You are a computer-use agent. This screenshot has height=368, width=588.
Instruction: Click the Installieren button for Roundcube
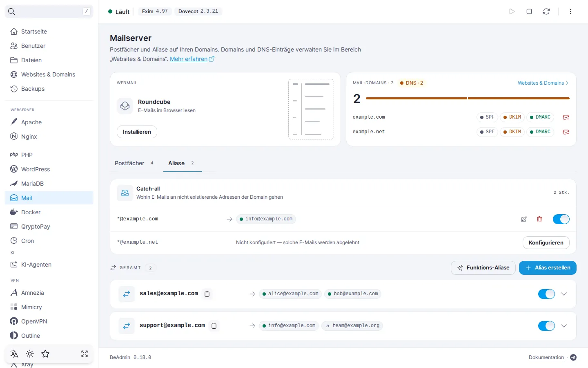[x=137, y=132]
